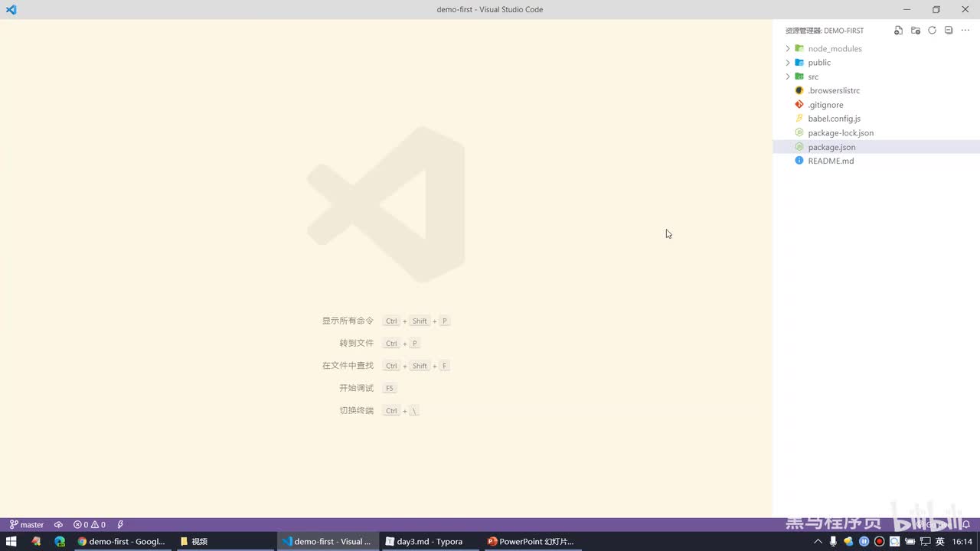Click the 在文件中查找 shortcut hint text

click(x=348, y=366)
